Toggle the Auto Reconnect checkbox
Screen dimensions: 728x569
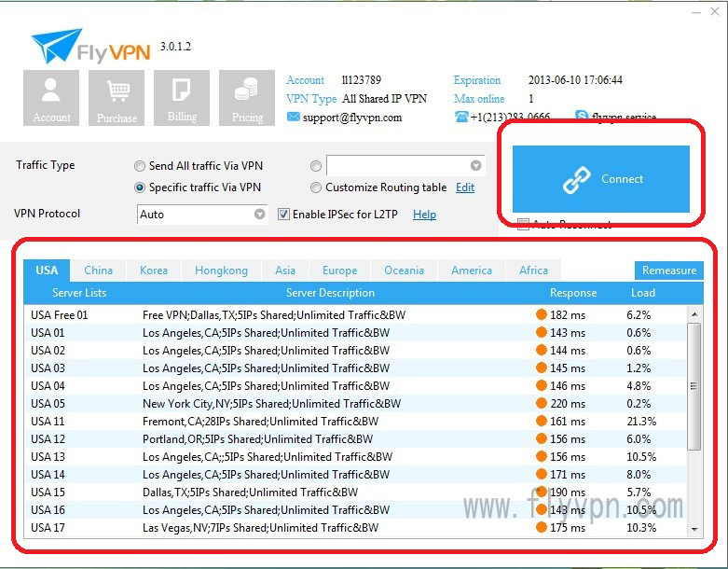point(523,224)
